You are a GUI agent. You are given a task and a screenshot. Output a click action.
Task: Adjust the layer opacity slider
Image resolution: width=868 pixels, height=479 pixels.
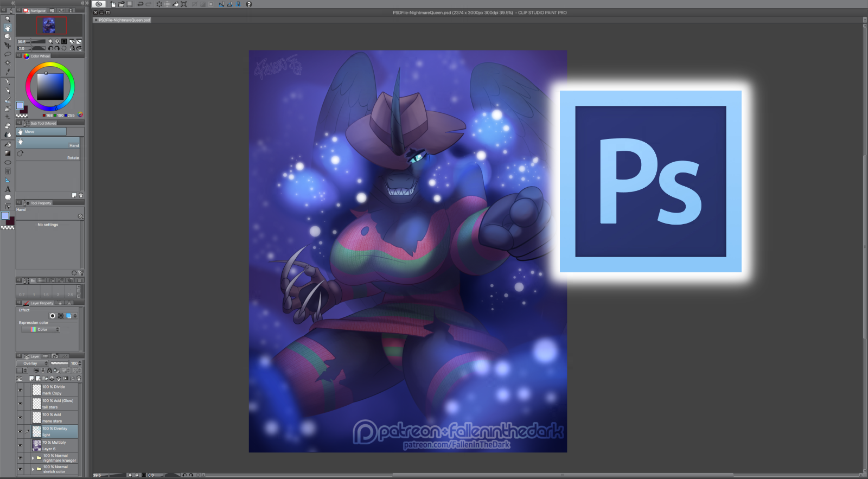coord(60,363)
